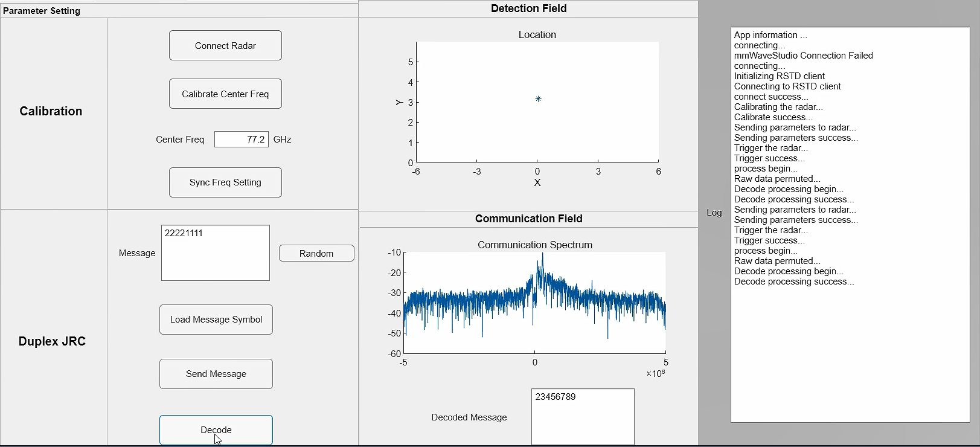Click the Connect Radar button
This screenshot has height=447, width=980.
click(225, 46)
